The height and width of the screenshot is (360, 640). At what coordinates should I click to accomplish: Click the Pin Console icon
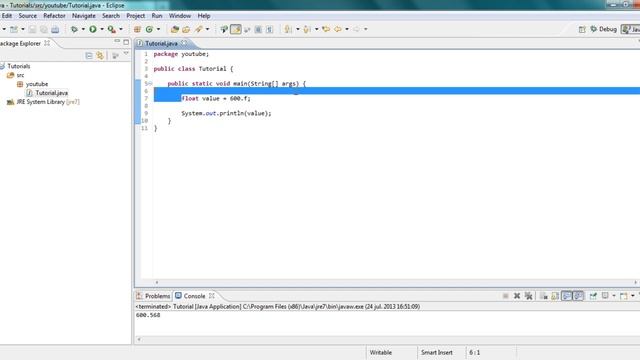coord(593,296)
